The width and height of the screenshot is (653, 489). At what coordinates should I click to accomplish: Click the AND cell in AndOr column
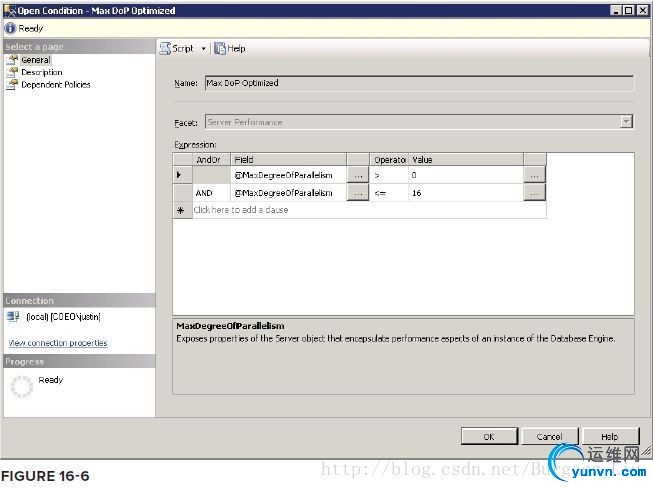[211, 193]
